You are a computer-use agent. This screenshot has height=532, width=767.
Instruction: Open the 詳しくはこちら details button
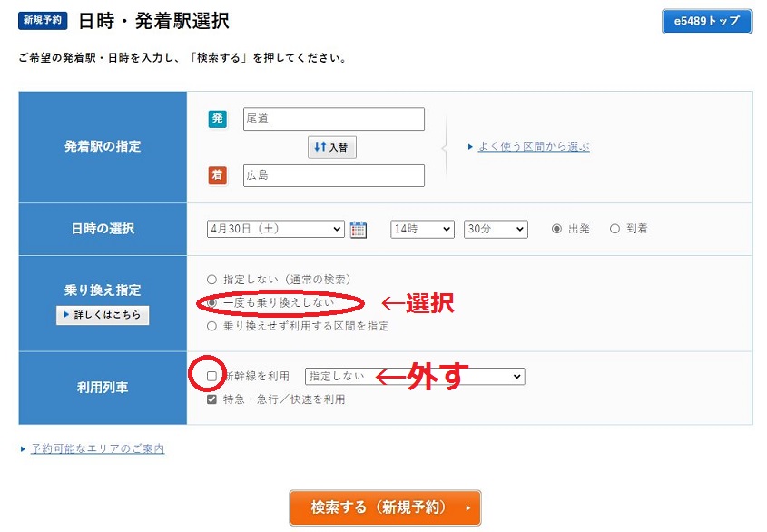[103, 315]
